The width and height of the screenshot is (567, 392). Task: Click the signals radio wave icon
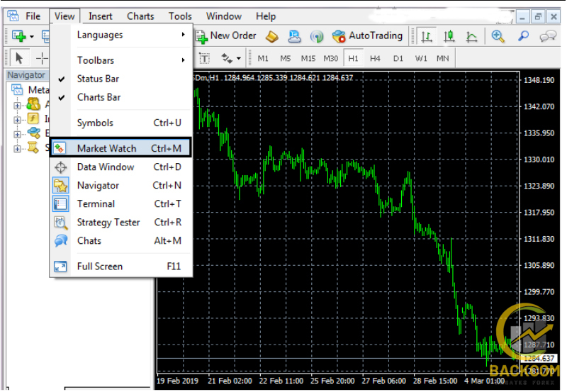317,36
